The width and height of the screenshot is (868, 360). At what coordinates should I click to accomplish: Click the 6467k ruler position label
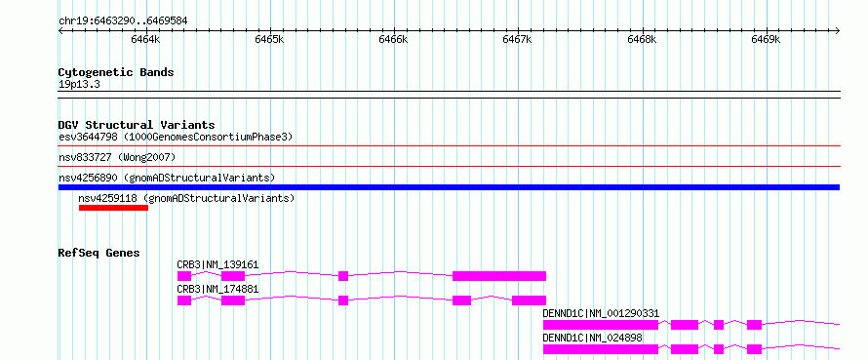[x=518, y=39]
